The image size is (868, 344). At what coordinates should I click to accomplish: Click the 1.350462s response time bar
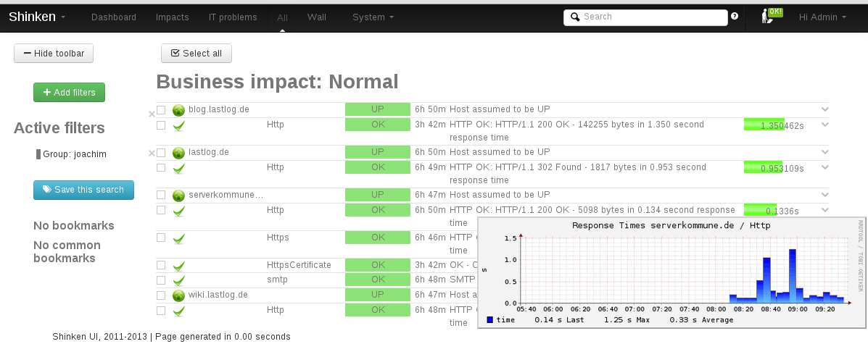[774, 125]
